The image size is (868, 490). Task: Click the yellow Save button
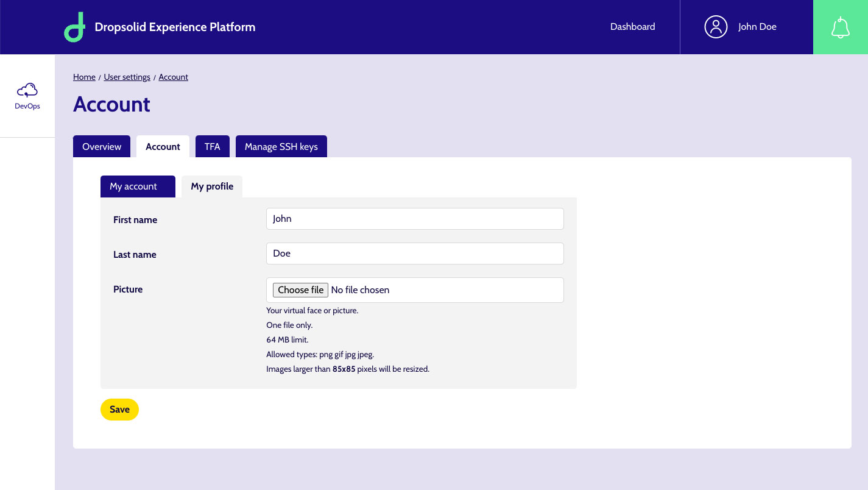119,410
